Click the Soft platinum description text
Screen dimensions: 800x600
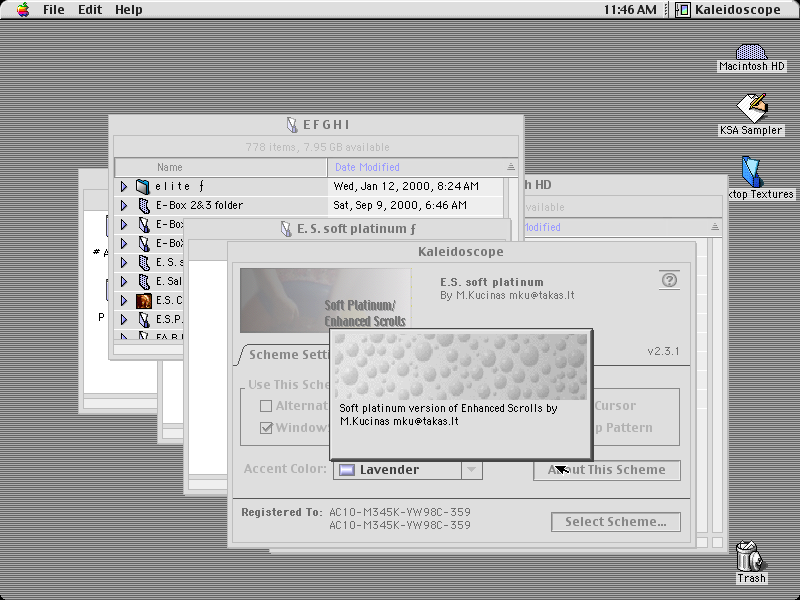(x=448, y=415)
